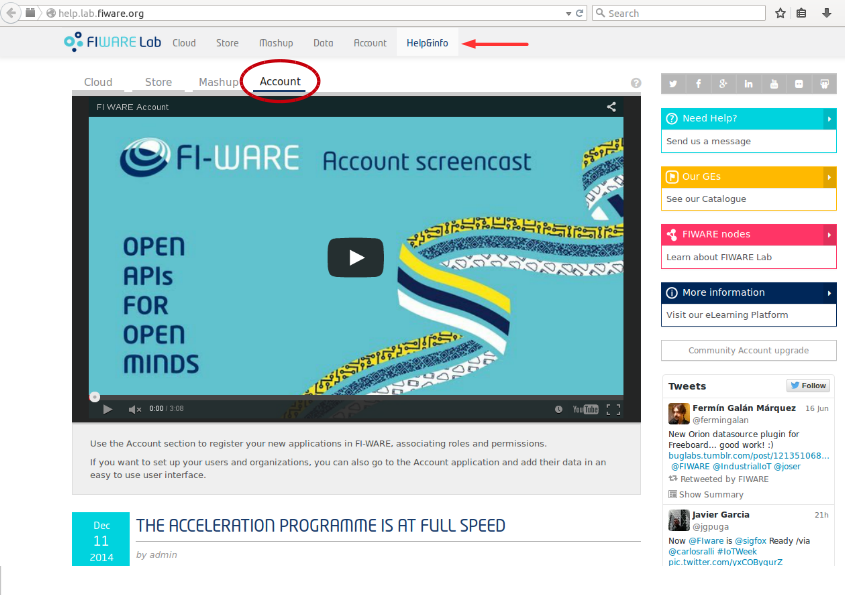This screenshot has width=845, height=595.
Task: Click Learn about FIWARE Lab link
Action: (x=719, y=257)
